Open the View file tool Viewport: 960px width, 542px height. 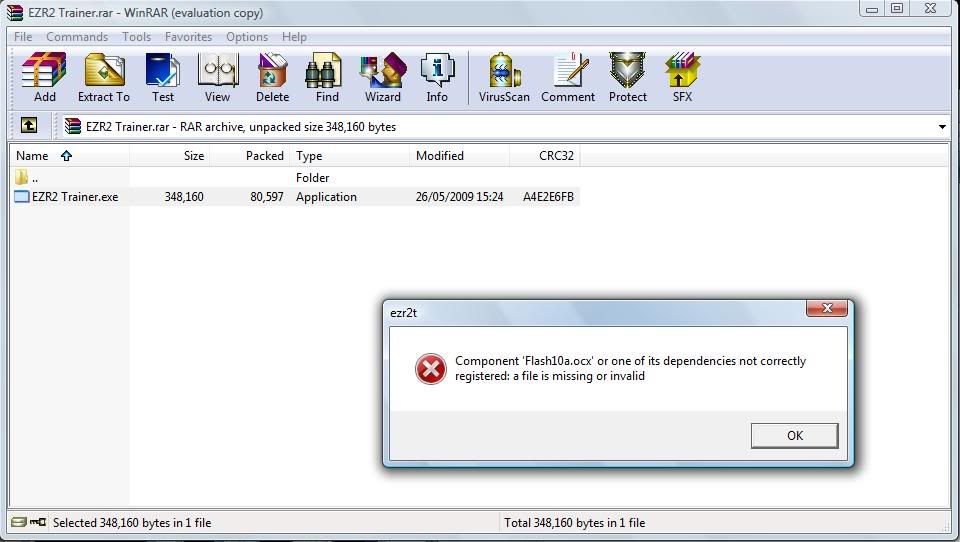pyautogui.click(x=217, y=77)
